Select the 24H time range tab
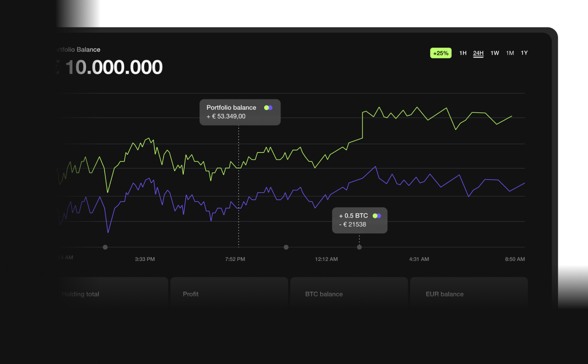The height and width of the screenshot is (364, 588). tap(478, 53)
